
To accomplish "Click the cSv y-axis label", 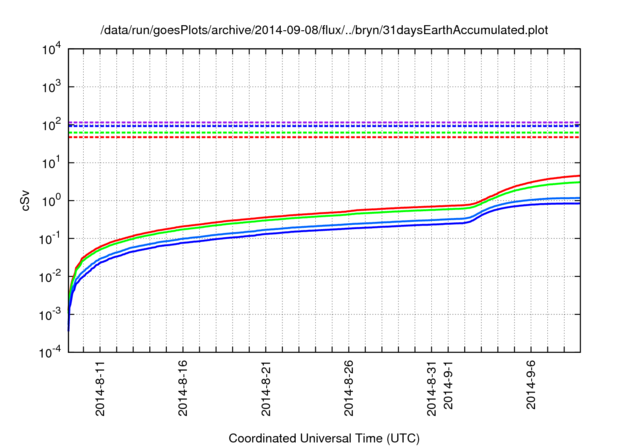I will (x=25, y=201).
